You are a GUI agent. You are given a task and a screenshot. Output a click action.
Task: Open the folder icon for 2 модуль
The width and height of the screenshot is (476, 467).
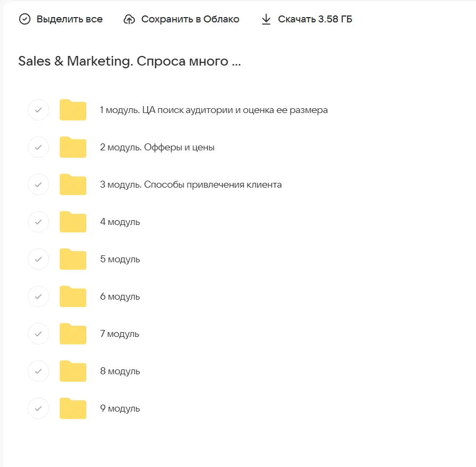tap(73, 147)
